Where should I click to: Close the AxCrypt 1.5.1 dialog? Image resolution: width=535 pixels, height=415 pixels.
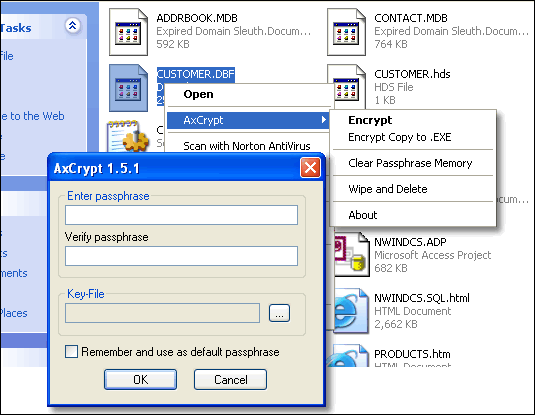pyautogui.click(x=310, y=168)
